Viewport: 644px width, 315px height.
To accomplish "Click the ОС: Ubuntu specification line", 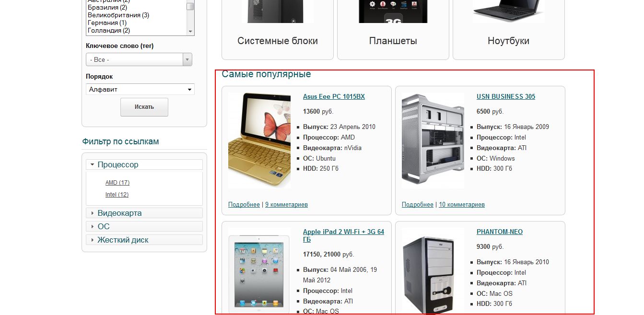I will [x=319, y=158].
